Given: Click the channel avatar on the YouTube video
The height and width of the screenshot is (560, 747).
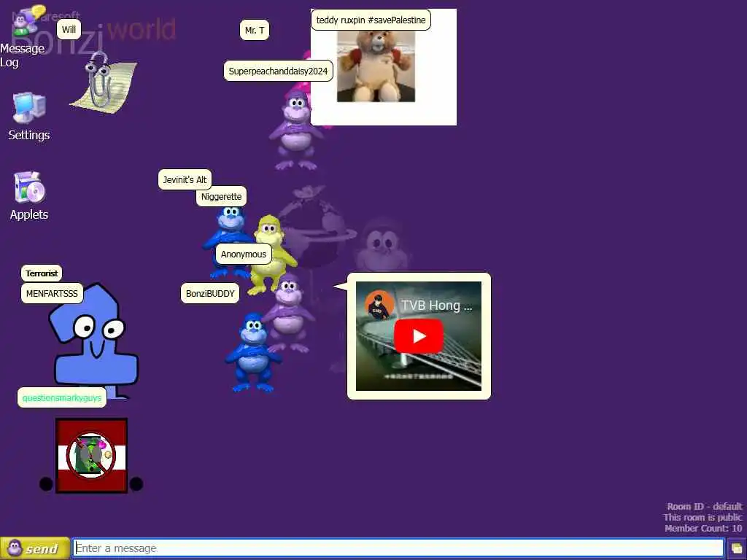Looking at the screenshot, I should [x=379, y=305].
